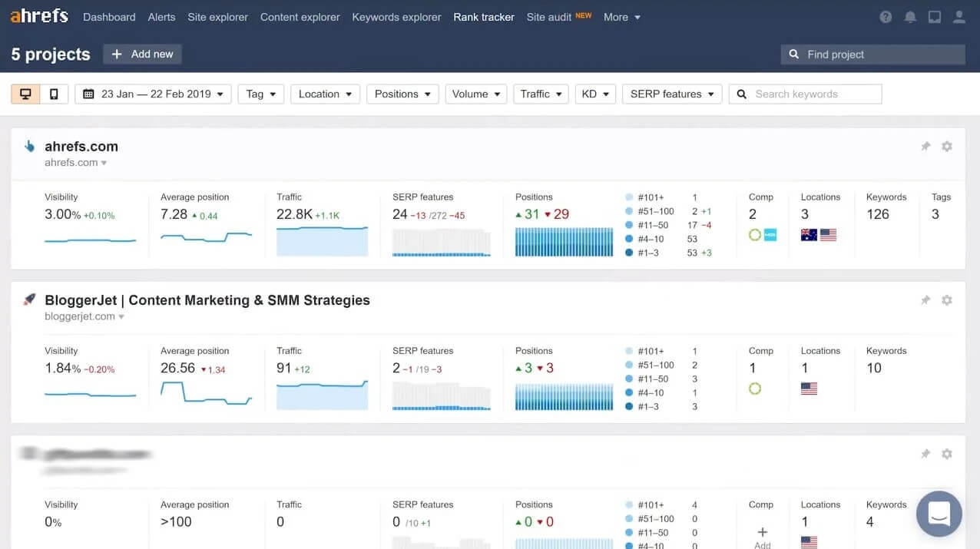
Task: Open the ahrefs.com project title
Action: (81, 146)
